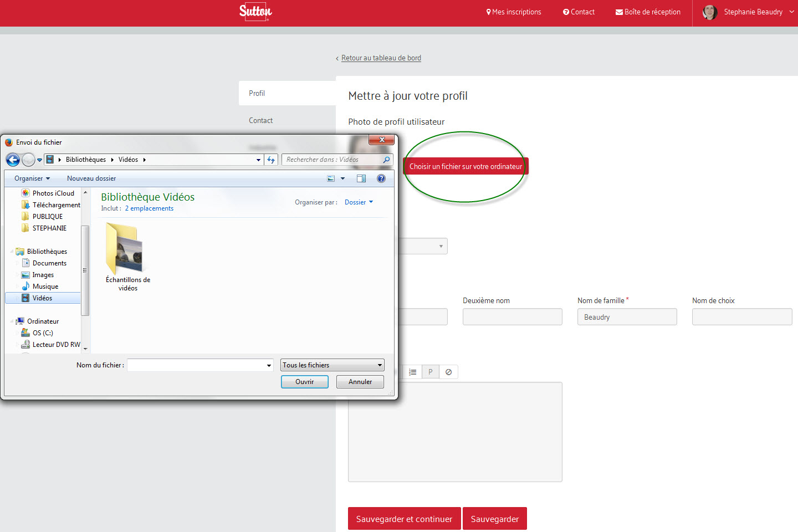Click the paragraph P editor icon
This screenshot has height=532, width=798.
(431, 372)
